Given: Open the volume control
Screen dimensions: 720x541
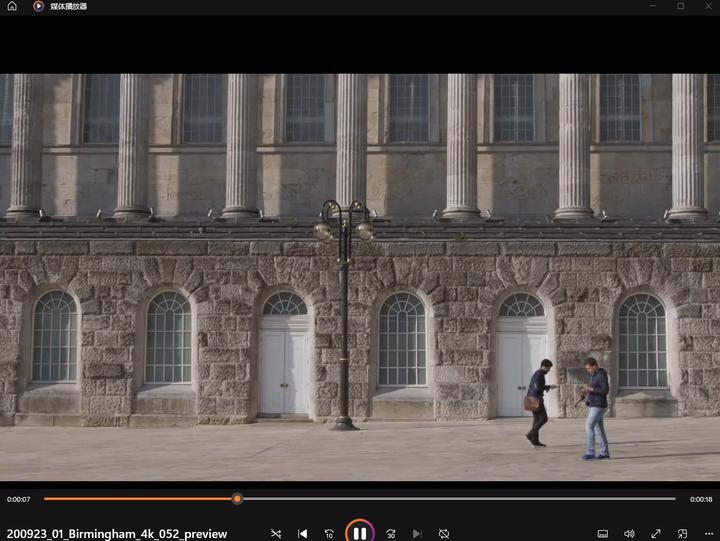Looking at the screenshot, I should (629, 534).
